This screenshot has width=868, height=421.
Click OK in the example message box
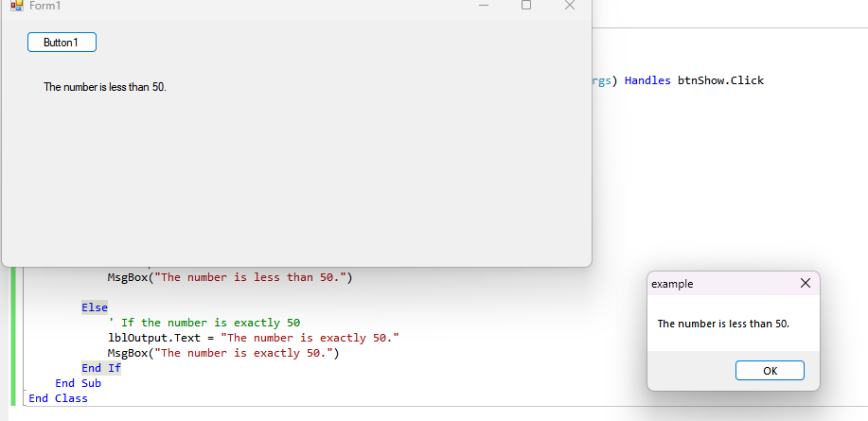pos(770,371)
